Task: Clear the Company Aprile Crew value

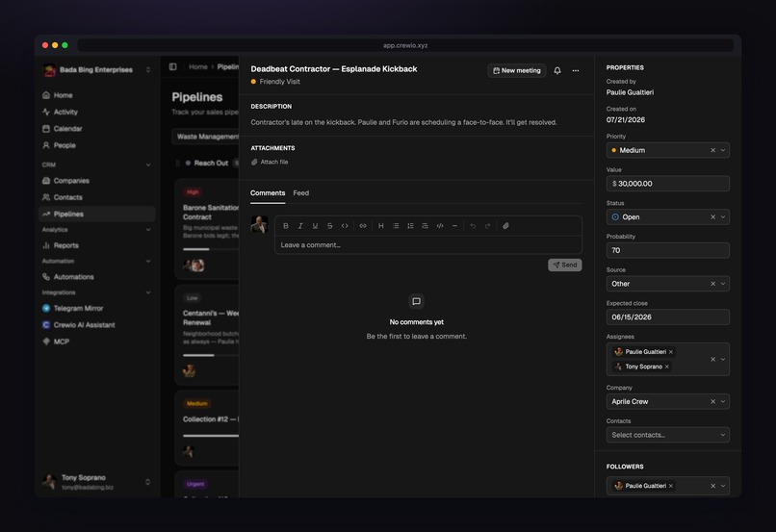Action: tap(713, 401)
